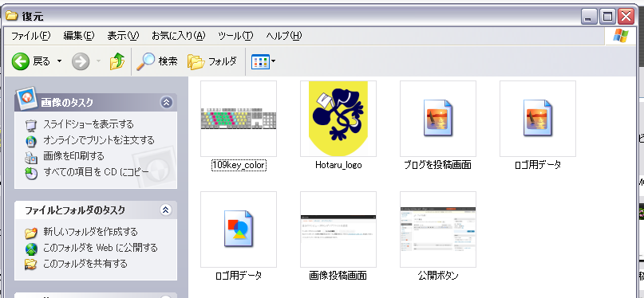
Task: Click the 109key_color file name label
Action: point(239,165)
